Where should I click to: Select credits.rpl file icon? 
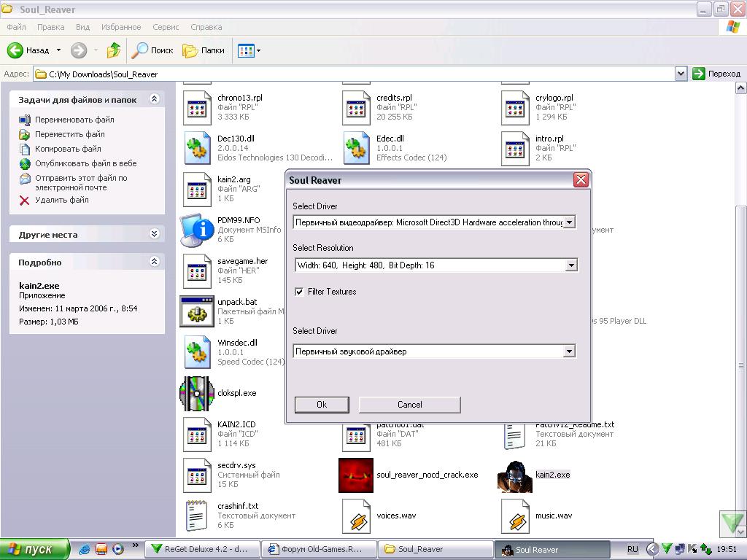pyautogui.click(x=356, y=108)
